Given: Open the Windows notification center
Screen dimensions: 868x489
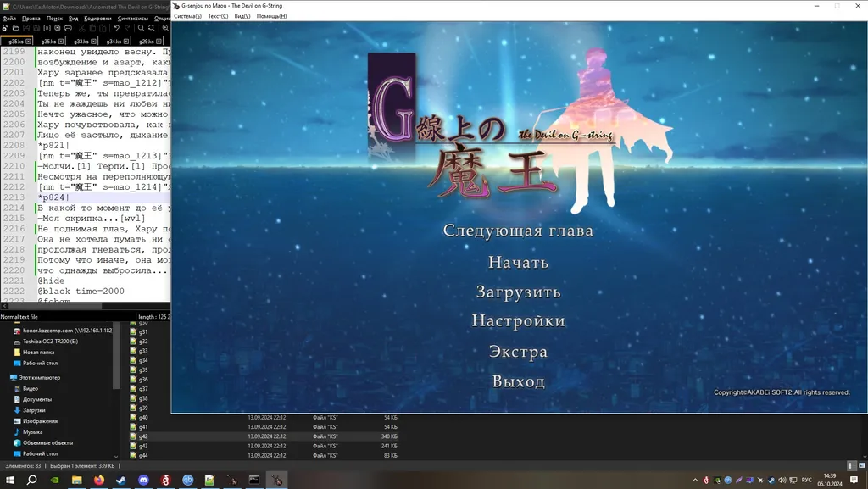Looking at the screenshot, I should click(854, 481).
